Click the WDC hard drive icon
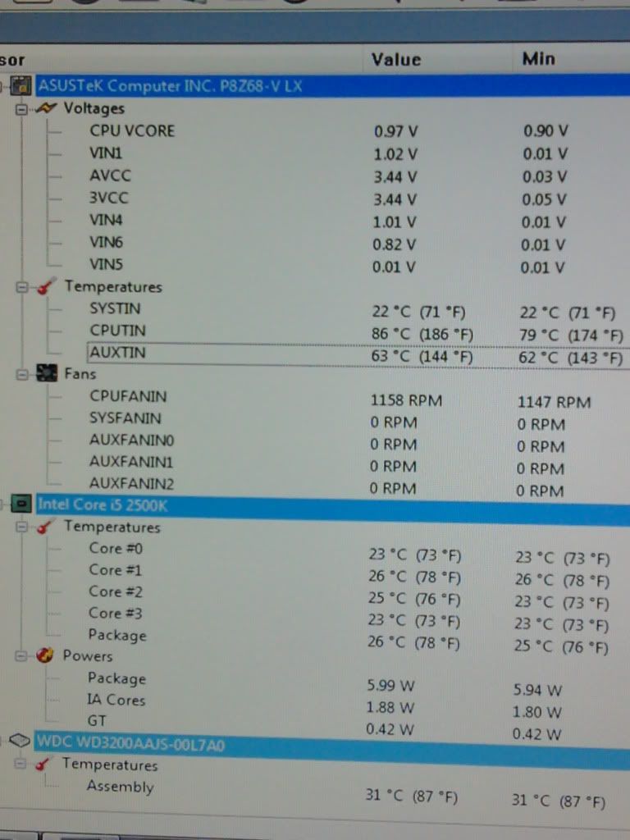Screen dimensions: 630x840 coord(20,741)
